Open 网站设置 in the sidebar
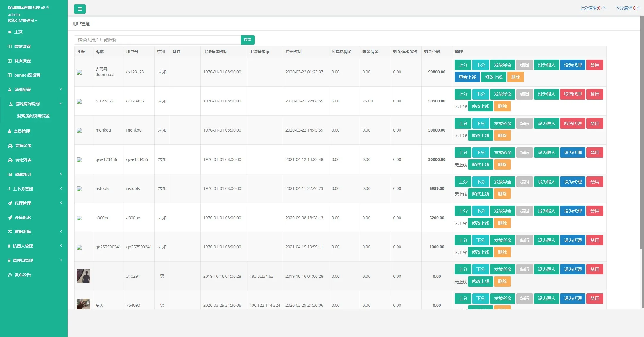The width and height of the screenshot is (644, 337). [x=22, y=46]
